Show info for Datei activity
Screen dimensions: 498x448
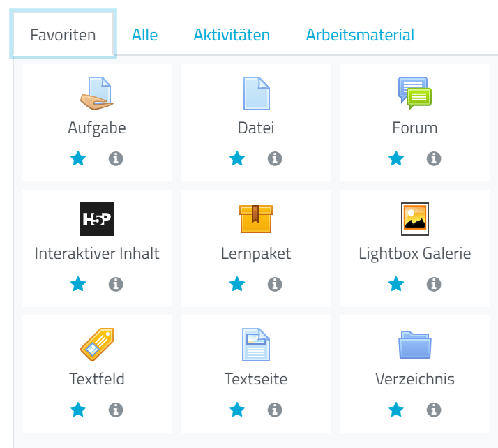coord(275,159)
